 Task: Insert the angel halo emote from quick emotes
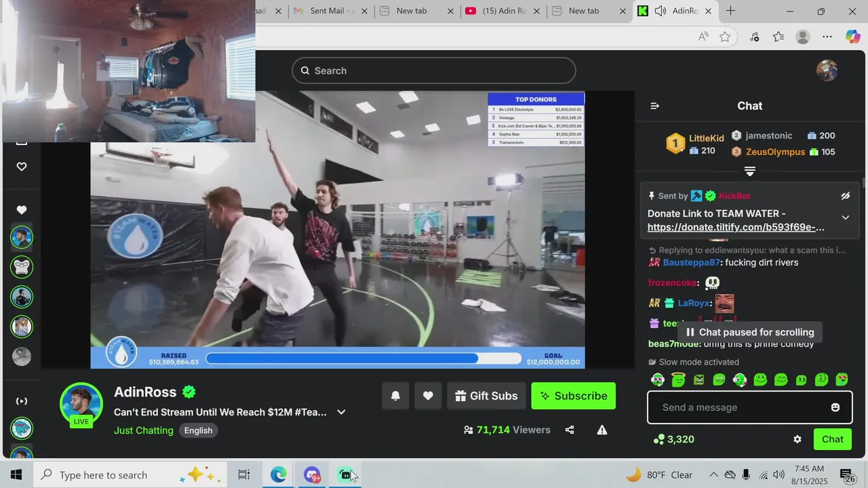678,380
